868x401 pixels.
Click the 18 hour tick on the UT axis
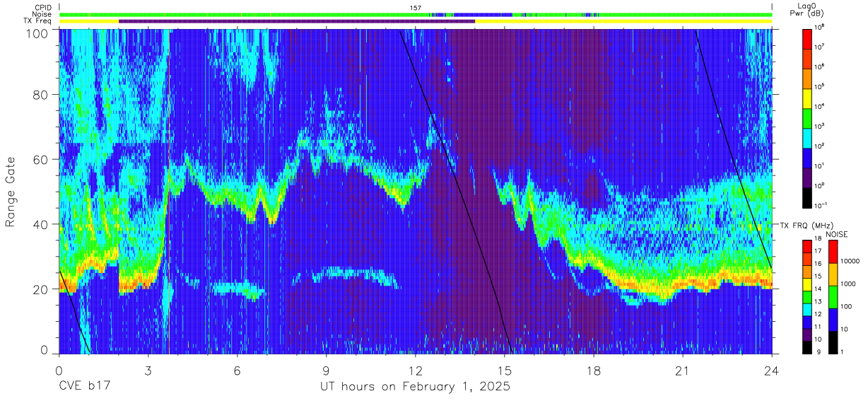[594, 371]
